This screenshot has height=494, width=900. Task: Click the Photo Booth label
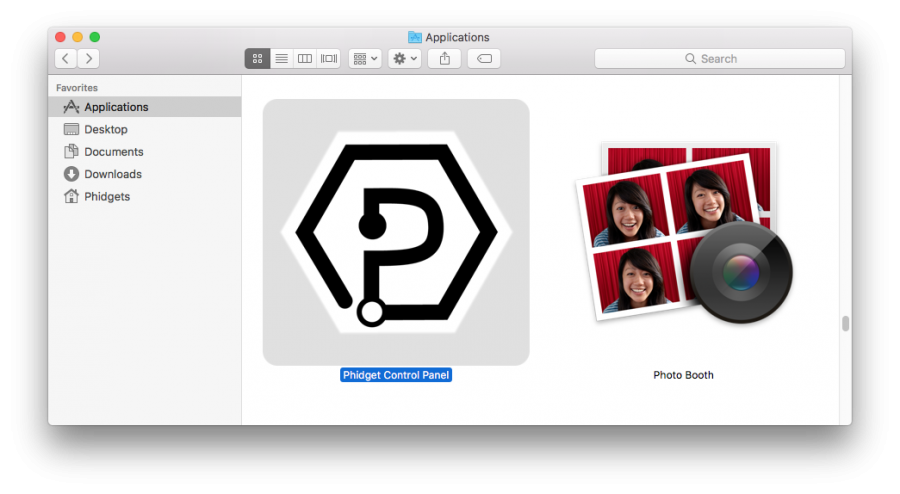684,375
